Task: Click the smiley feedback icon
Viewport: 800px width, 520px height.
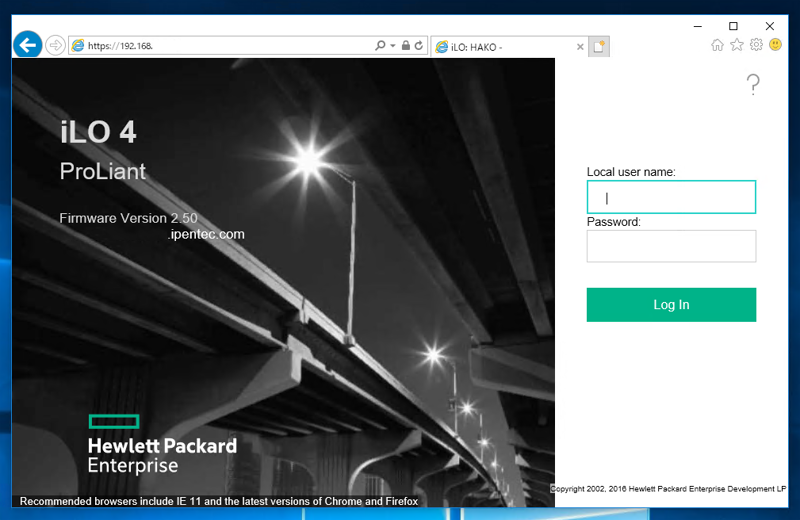Action: tap(776, 45)
